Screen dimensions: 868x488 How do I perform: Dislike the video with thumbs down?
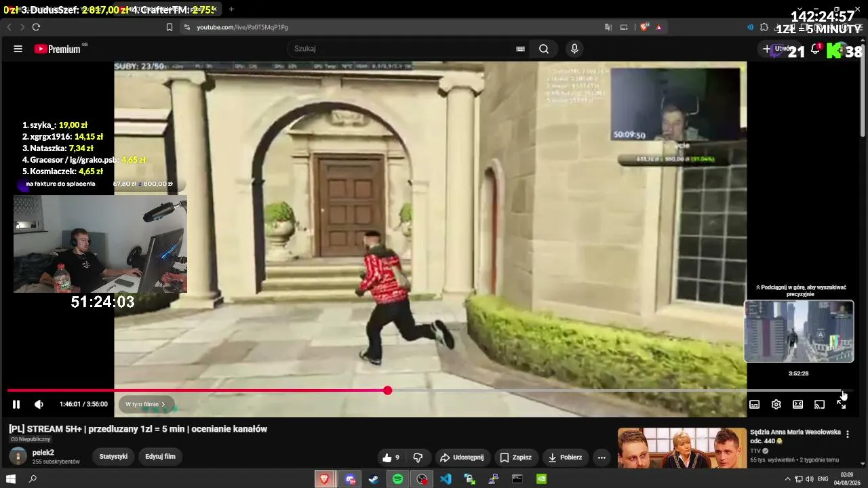pyautogui.click(x=418, y=457)
